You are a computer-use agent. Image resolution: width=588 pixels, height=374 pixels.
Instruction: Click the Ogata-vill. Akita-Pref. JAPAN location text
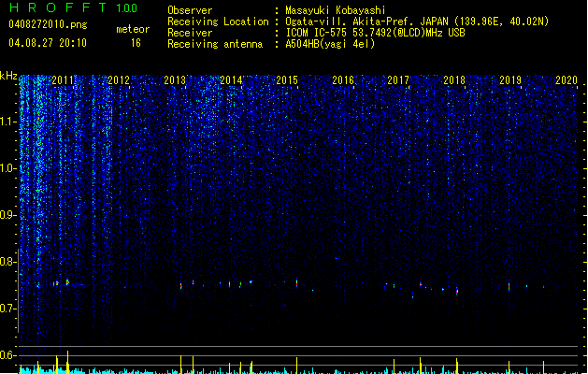(417, 22)
